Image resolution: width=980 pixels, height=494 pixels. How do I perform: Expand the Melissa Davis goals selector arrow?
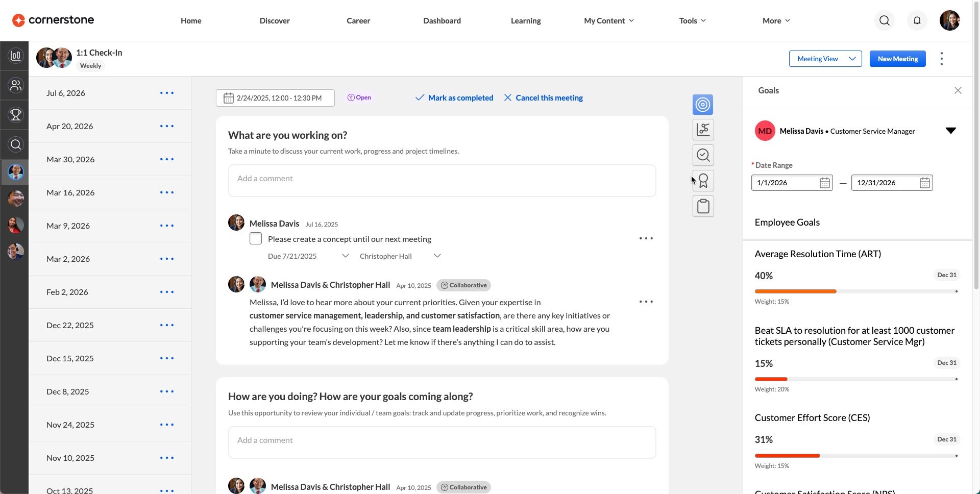tap(950, 131)
